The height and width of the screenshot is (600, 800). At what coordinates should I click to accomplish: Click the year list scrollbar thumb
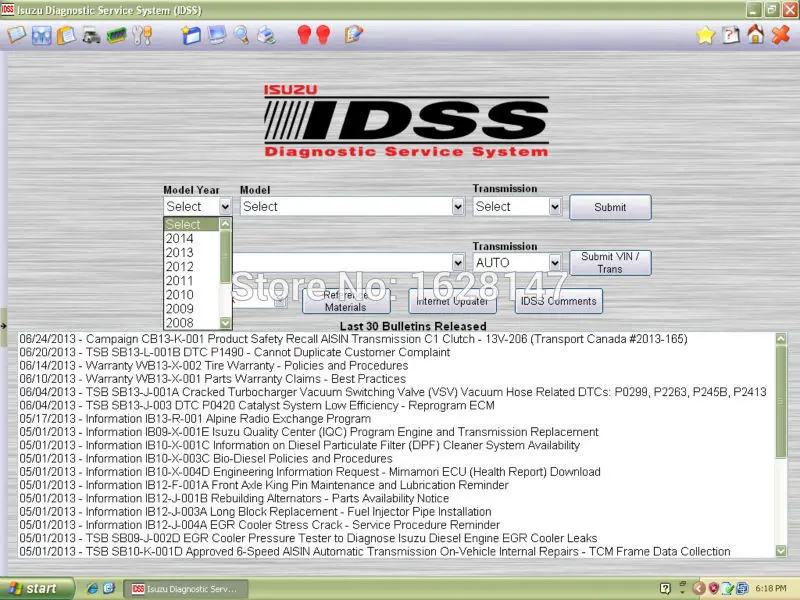(226, 256)
